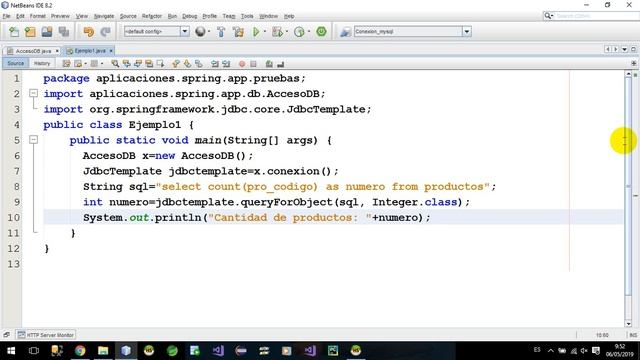The width and height of the screenshot is (640, 360).
Task: Click the volume icon in system tray
Action: tap(584, 351)
